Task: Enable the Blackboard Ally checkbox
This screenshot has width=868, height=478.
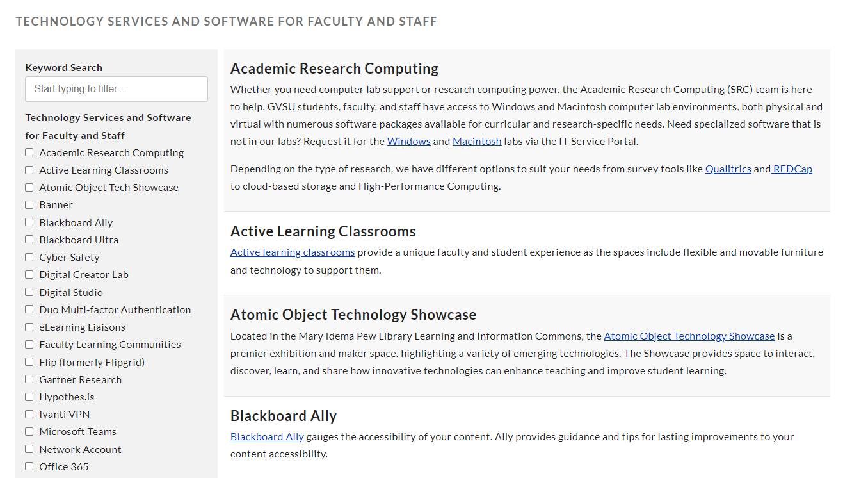Action: pyautogui.click(x=29, y=222)
